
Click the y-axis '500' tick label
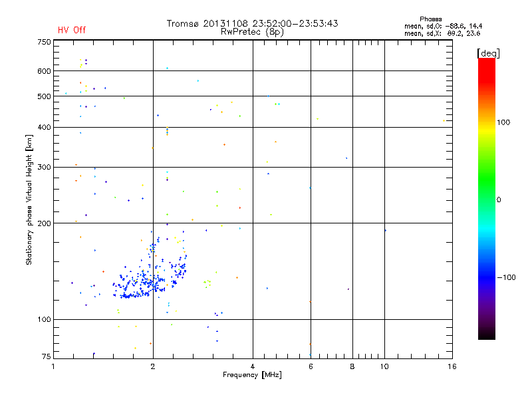click(44, 96)
